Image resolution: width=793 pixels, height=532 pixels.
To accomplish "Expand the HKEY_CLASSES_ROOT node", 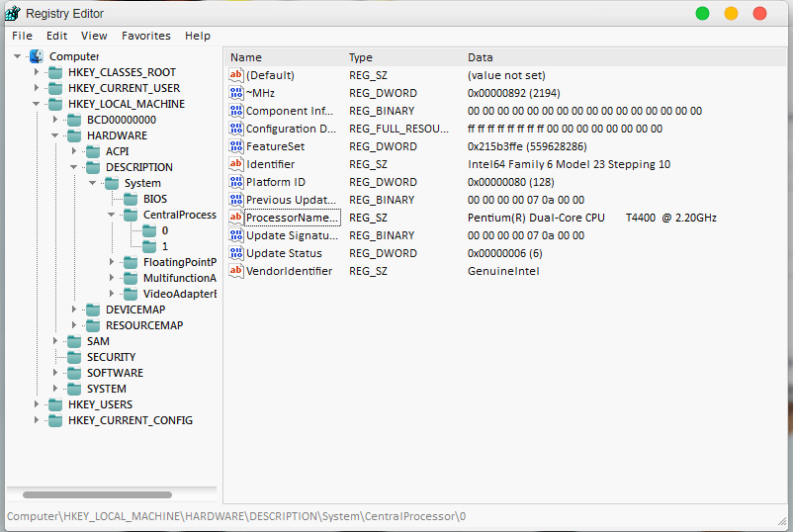I will [x=36, y=72].
